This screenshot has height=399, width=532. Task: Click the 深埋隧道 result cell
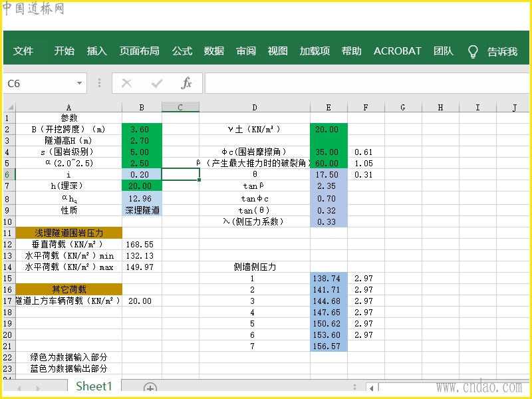coord(142,210)
